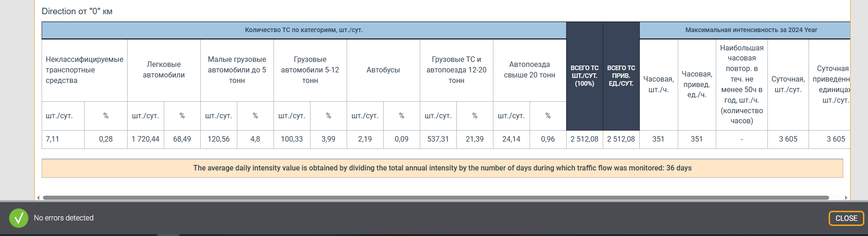Click the left arrow of horizontal scrollbar
The height and width of the screenshot is (236, 868).
pyautogui.click(x=38, y=198)
